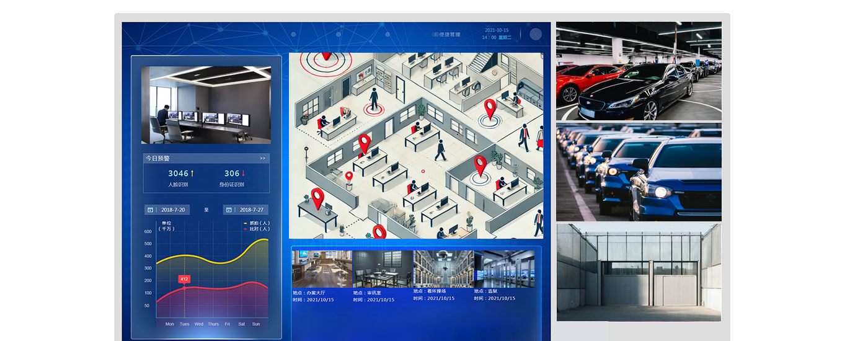Click the red down arrow next to 306
868x341 pixels.
coord(244,174)
